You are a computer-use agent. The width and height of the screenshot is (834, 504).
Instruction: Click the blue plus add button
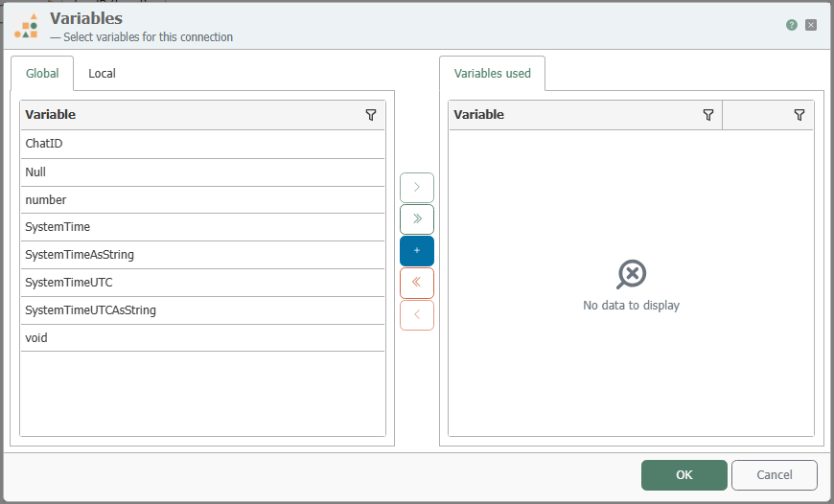pyautogui.click(x=417, y=251)
